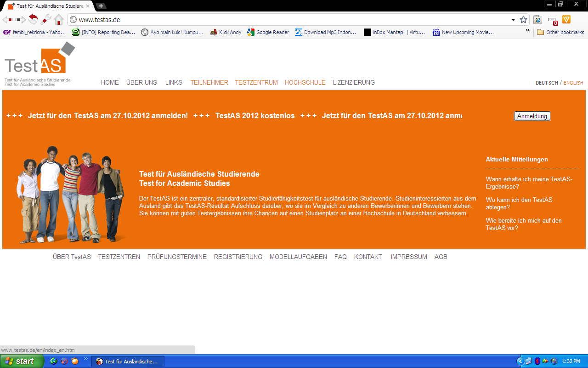Open the Other bookmarks folder
This screenshot has width=588, height=368.
[x=560, y=32]
